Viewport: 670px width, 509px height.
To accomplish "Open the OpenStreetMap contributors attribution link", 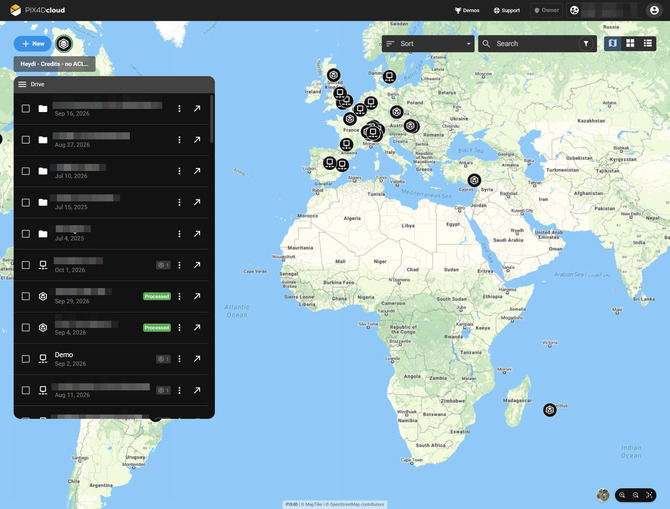I will 357,505.
